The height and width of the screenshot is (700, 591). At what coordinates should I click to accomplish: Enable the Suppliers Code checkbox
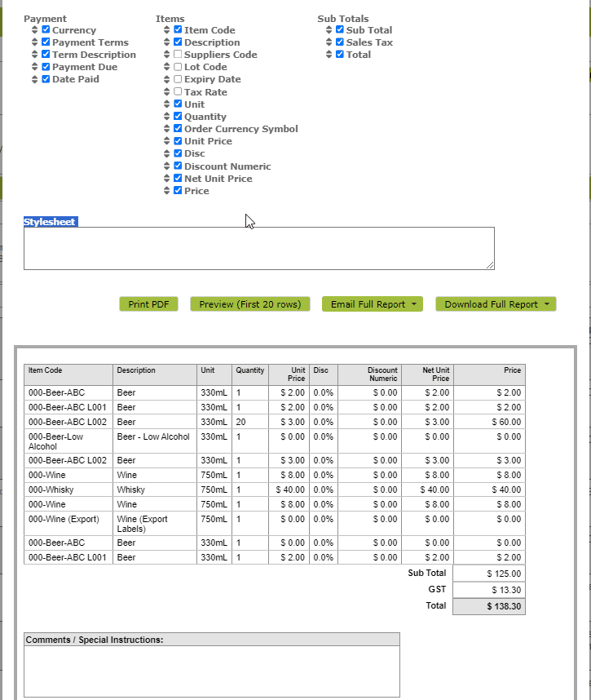(x=178, y=54)
